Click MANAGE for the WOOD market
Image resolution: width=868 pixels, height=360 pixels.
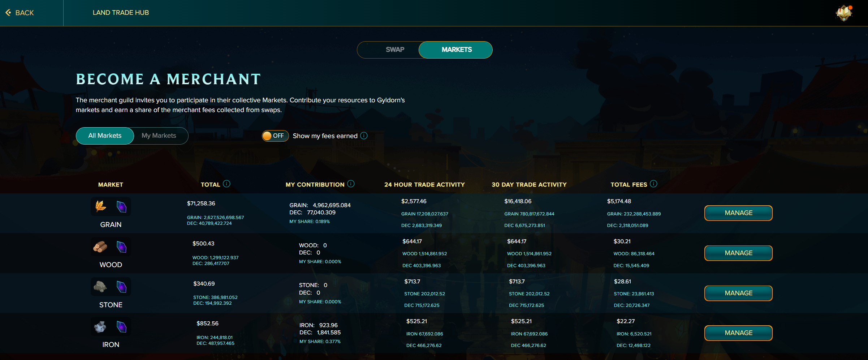(738, 253)
